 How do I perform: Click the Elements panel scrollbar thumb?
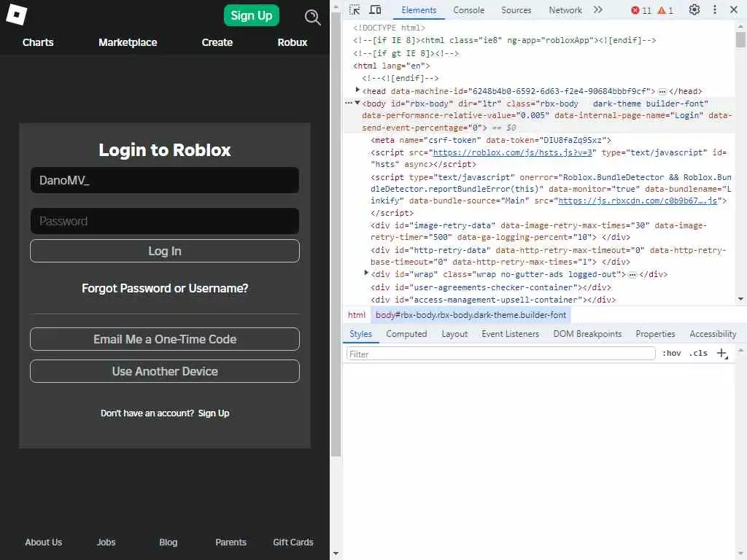[740, 39]
